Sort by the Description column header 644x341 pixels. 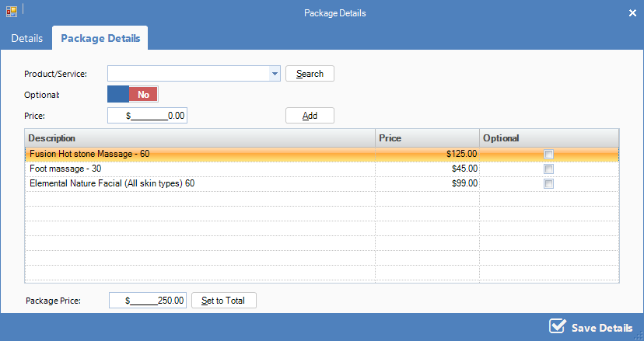coord(199,137)
